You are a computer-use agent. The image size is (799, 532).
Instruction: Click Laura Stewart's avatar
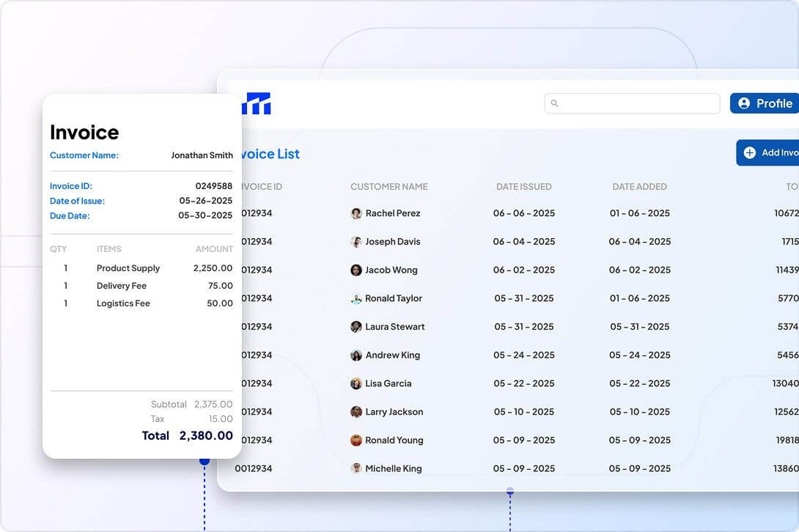(x=356, y=327)
